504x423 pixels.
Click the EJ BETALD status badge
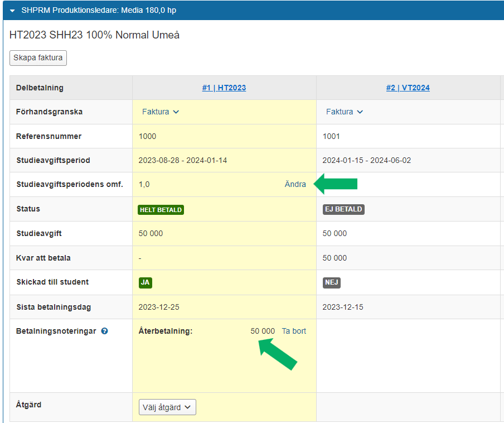coord(343,209)
